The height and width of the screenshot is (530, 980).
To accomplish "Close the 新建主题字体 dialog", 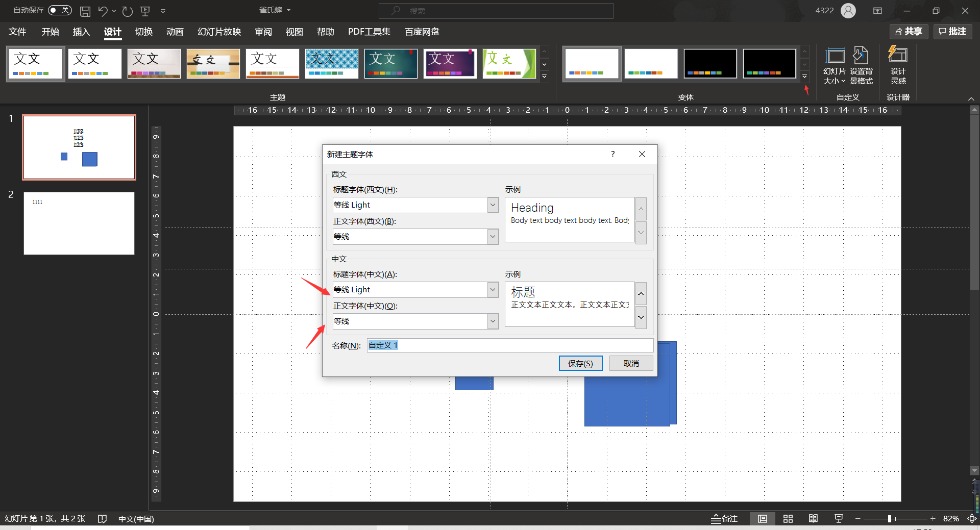I will [x=642, y=154].
